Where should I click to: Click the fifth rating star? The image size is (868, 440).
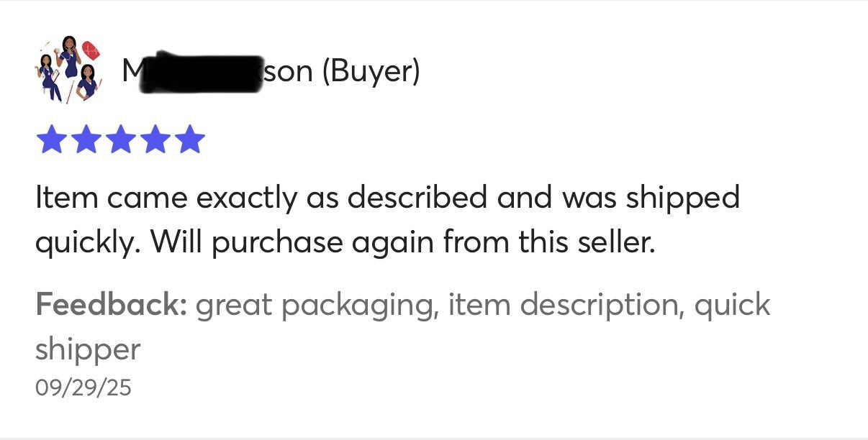click(x=190, y=140)
